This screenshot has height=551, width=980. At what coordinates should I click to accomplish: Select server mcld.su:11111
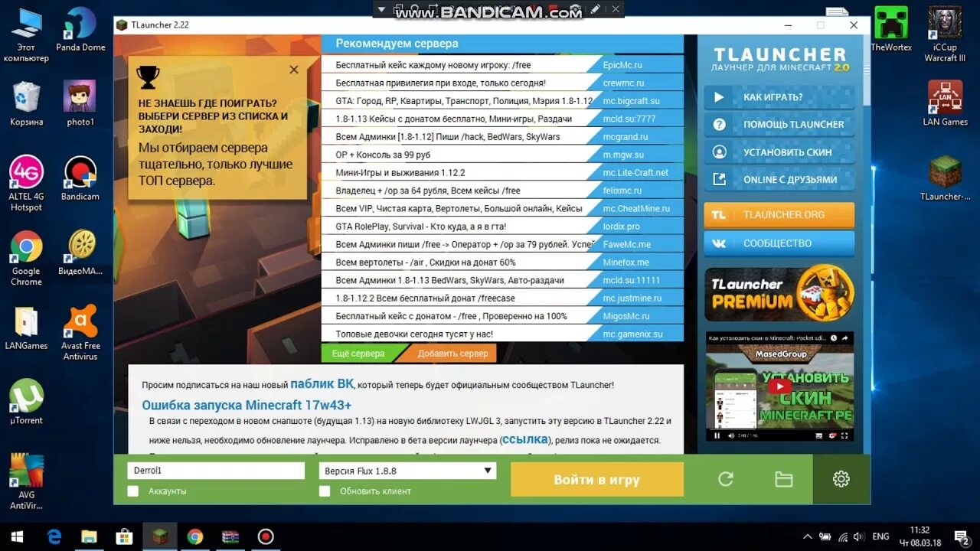point(631,280)
